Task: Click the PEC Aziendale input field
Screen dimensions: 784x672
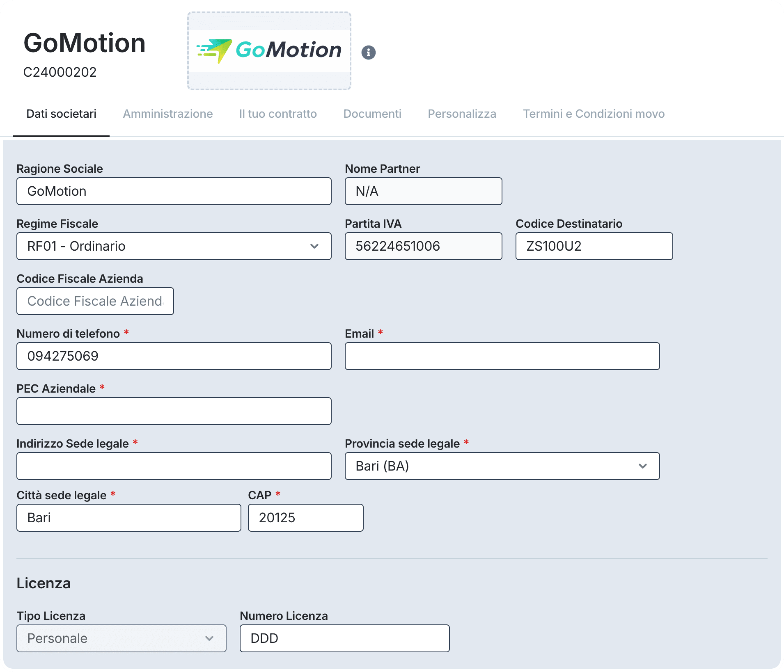Action: tap(174, 411)
